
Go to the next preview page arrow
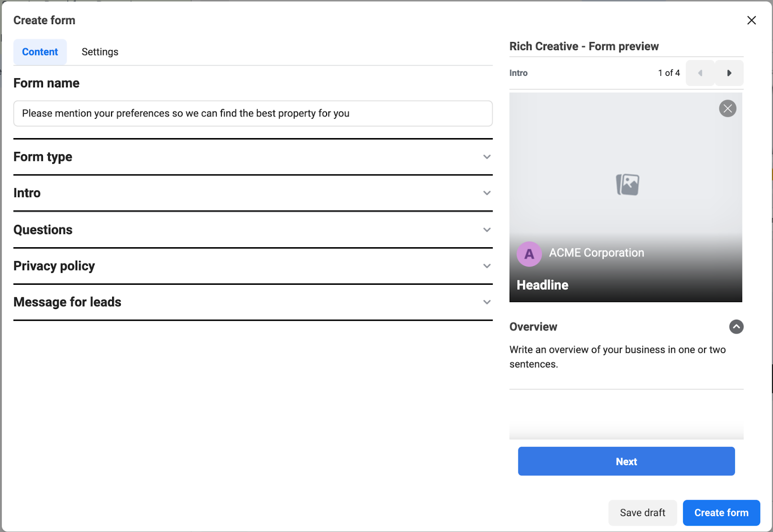[x=729, y=73]
